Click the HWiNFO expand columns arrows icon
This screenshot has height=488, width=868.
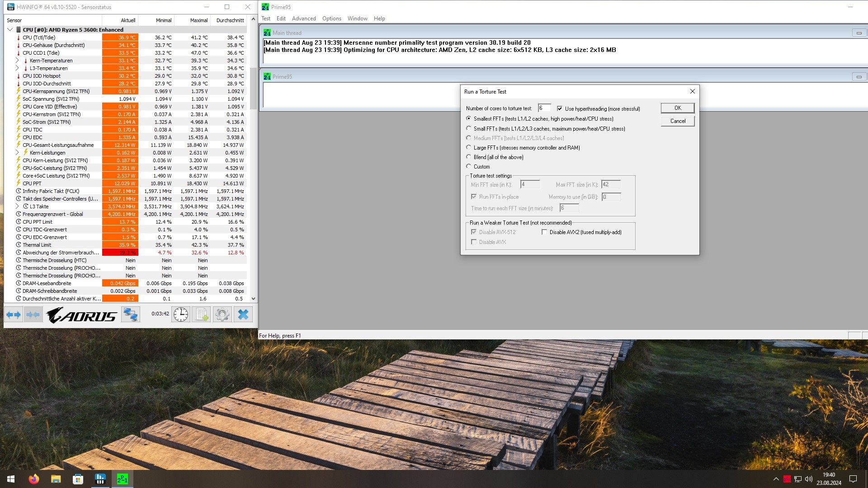14,314
